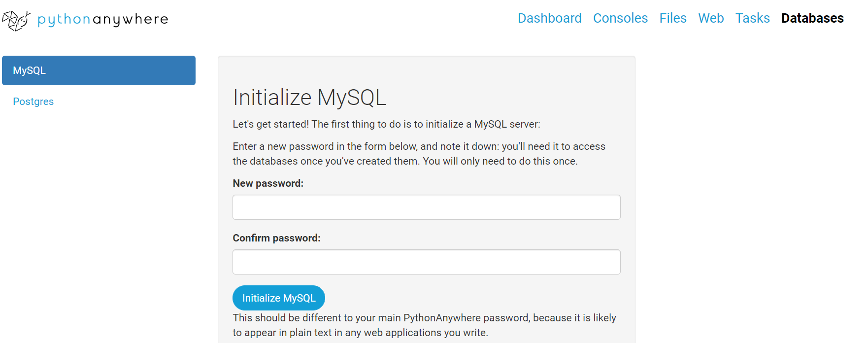868x343 pixels.
Task: Click the 'Enter a new password' instruction paragraph
Action: click(x=419, y=154)
